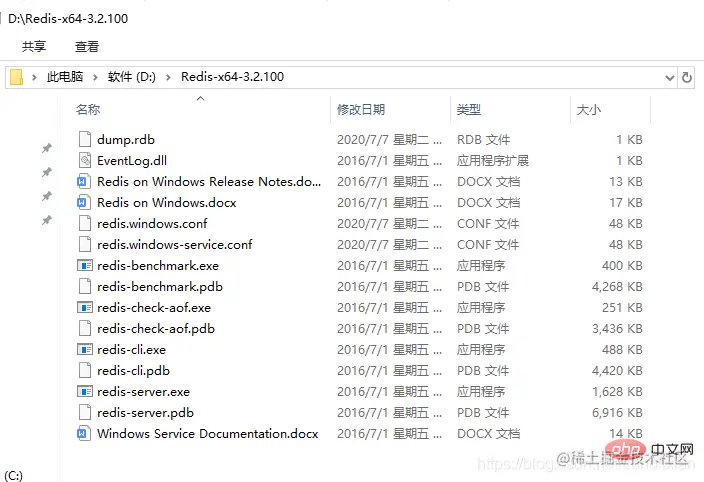
Task: Sort files by the 大小 column header
Action: point(589,110)
